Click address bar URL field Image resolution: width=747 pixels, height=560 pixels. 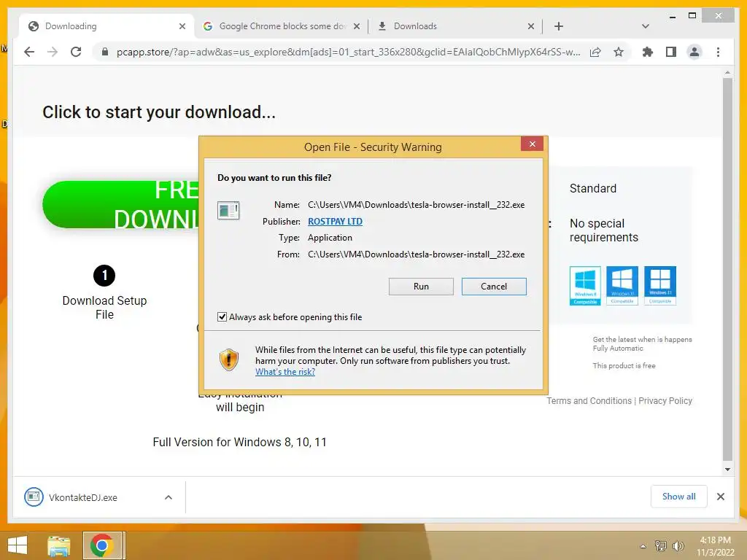348,52
